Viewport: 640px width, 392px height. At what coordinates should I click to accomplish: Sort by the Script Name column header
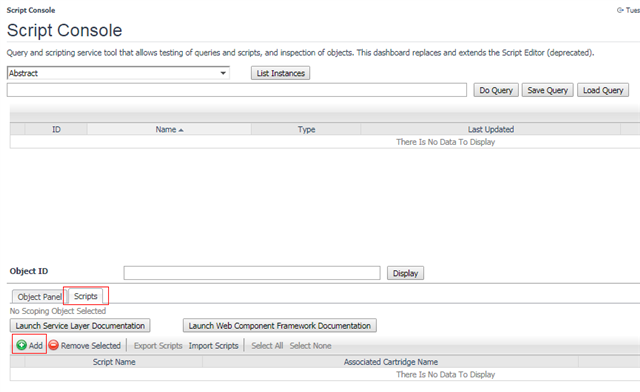(114, 362)
